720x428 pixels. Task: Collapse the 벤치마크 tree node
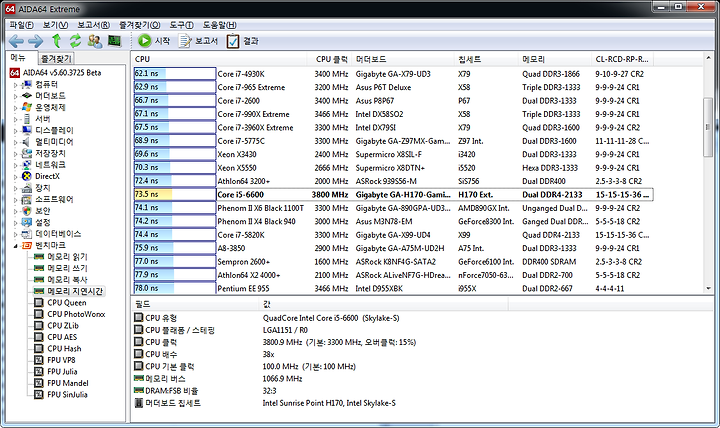pyautogui.click(x=15, y=246)
